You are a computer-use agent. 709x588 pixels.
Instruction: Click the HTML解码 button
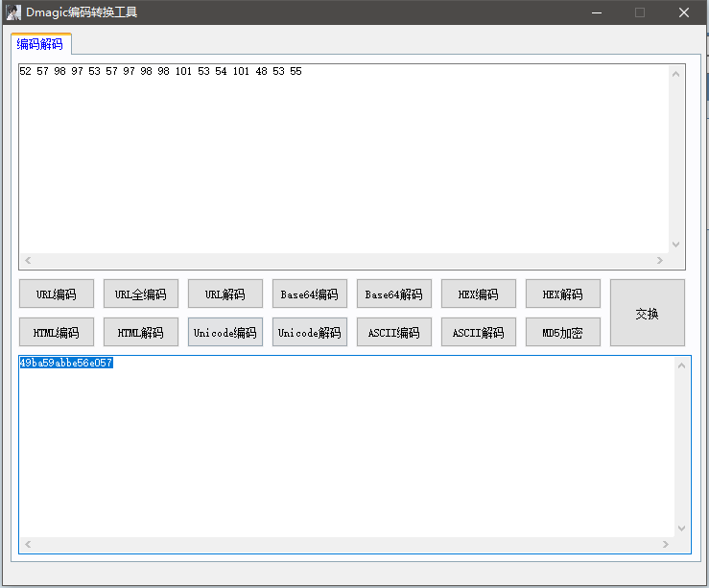(141, 332)
